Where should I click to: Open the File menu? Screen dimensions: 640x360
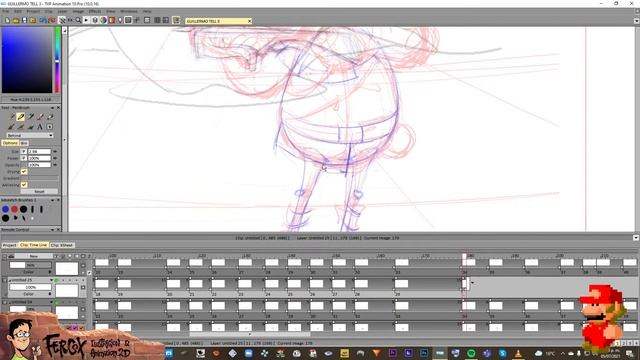pos(6,11)
